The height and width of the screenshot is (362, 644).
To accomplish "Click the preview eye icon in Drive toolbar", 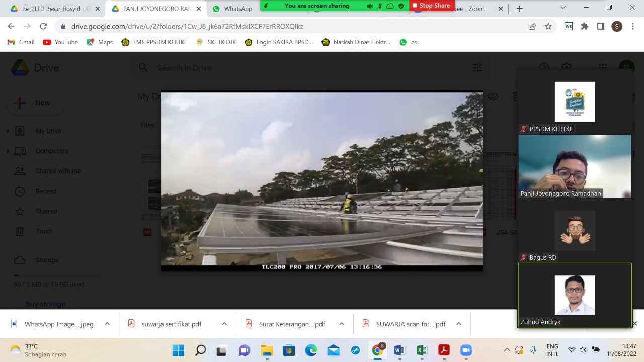I will (x=493, y=96).
